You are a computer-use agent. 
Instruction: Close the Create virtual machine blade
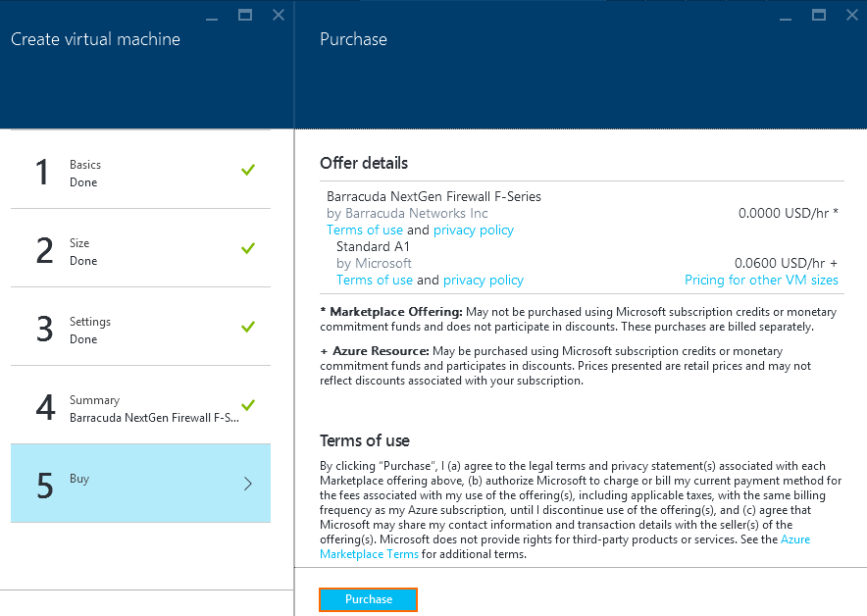pyautogui.click(x=279, y=15)
